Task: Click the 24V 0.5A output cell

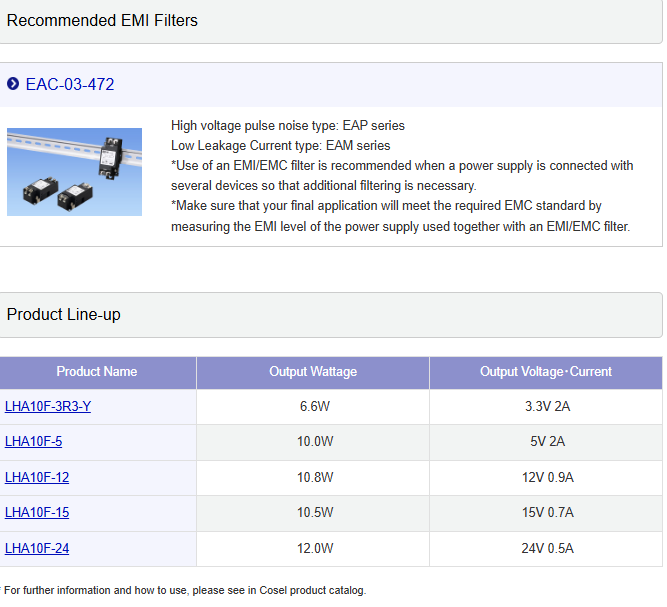Action: (546, 548)
